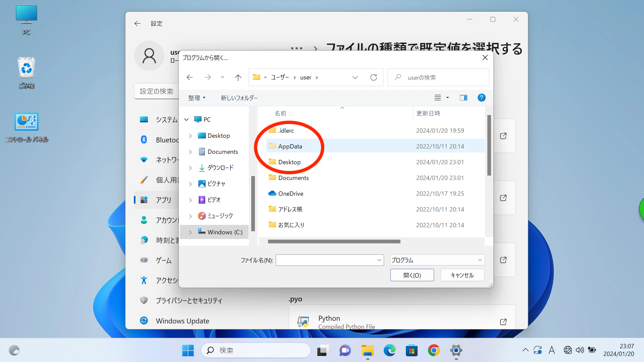
Task: Open Microsoft Edge from taskbar
Action: (x=389, y=350)
